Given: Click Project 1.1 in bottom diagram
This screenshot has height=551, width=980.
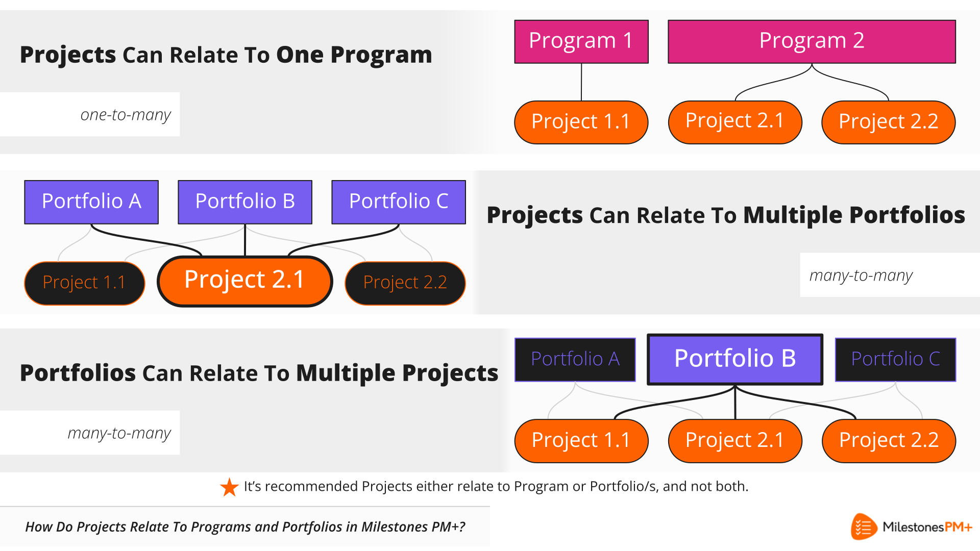Looking at the screenshot, I should 581,441.
